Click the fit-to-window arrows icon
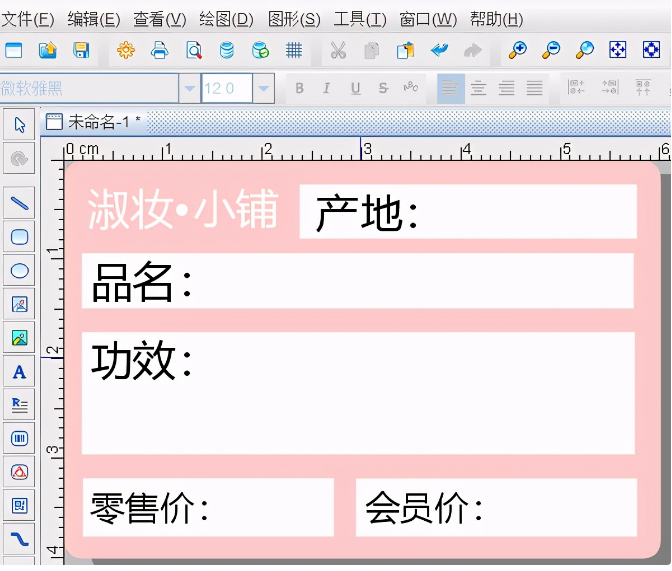Screen dimensions: 672x571 [x=618, y=50]
